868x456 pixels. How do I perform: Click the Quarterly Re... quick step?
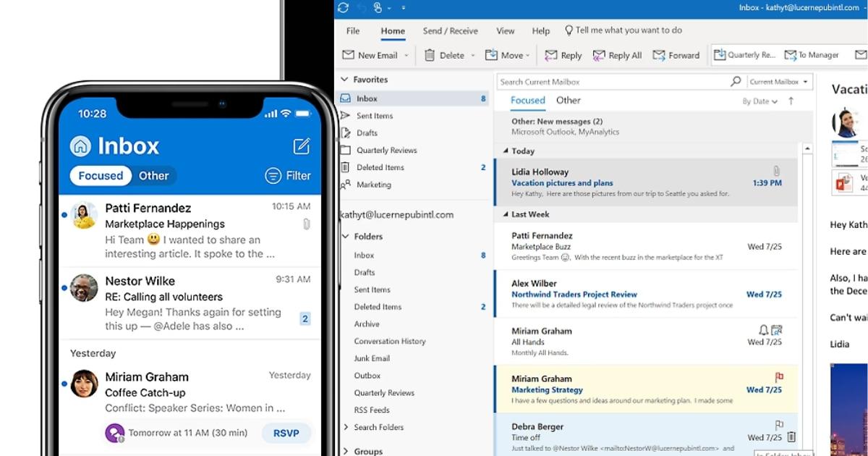click(745, 55)
